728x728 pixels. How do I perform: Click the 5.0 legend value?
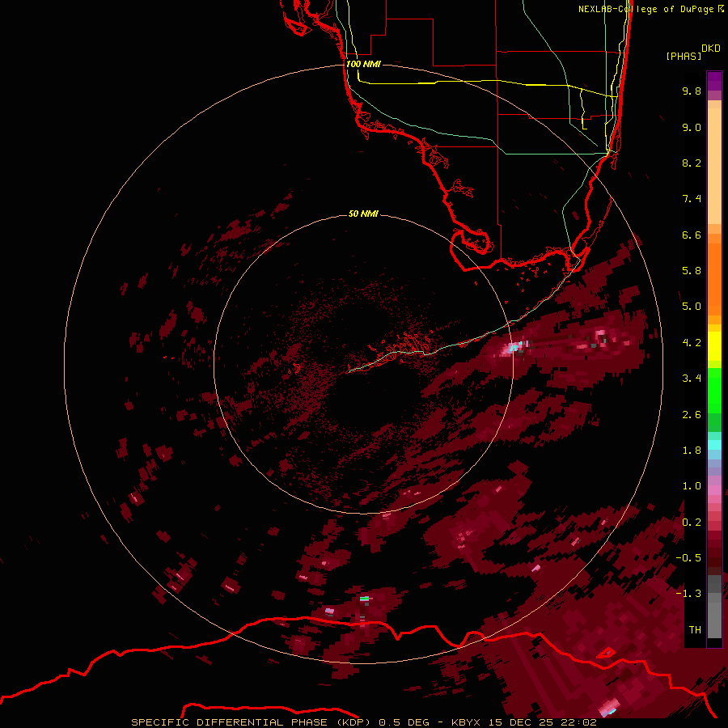[692, 307]
